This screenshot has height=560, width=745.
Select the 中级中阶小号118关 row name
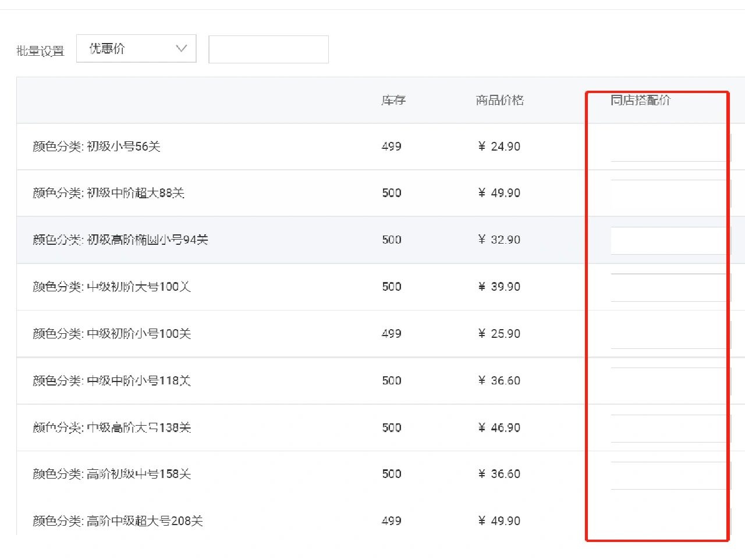coord(112,381)
